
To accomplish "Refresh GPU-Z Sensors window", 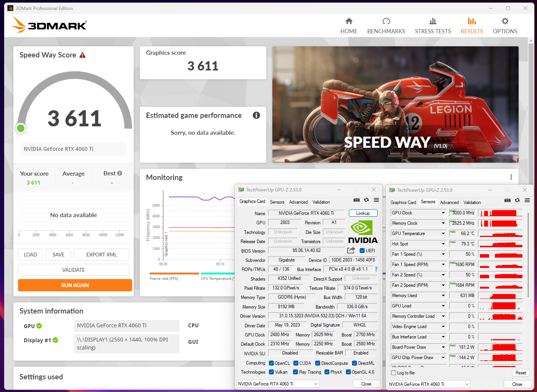I will click(517, 200).
